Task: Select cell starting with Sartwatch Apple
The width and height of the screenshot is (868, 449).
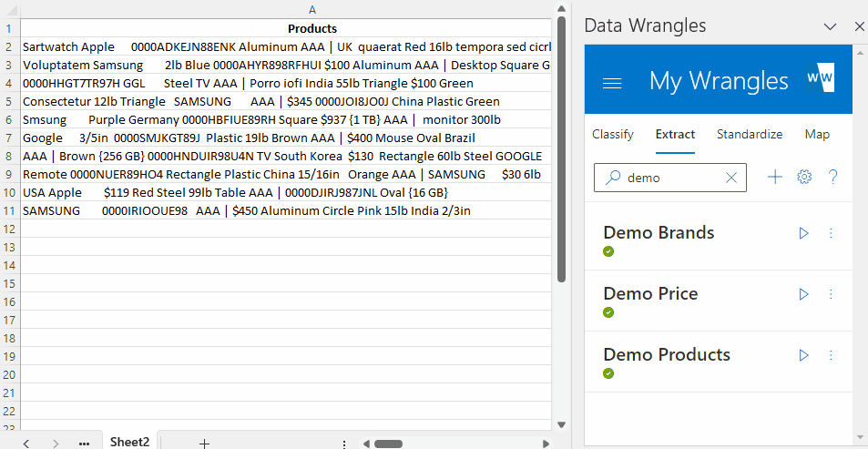Action: click(286, 46)
